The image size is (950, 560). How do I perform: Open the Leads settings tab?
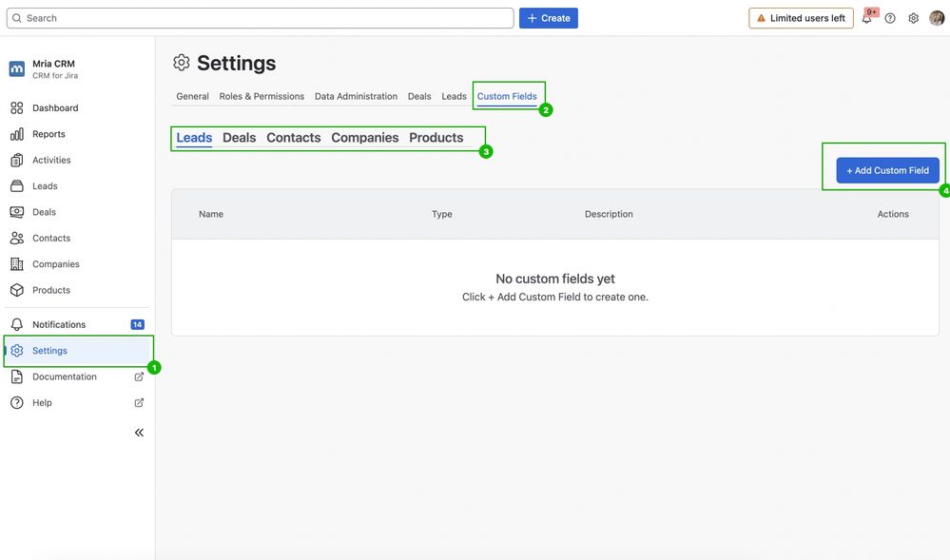coord(454,96)
